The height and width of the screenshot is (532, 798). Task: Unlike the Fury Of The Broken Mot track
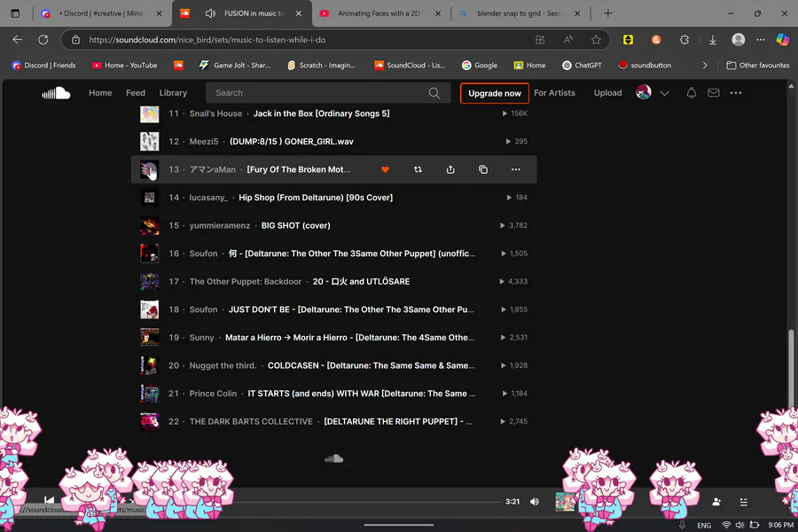386,169
